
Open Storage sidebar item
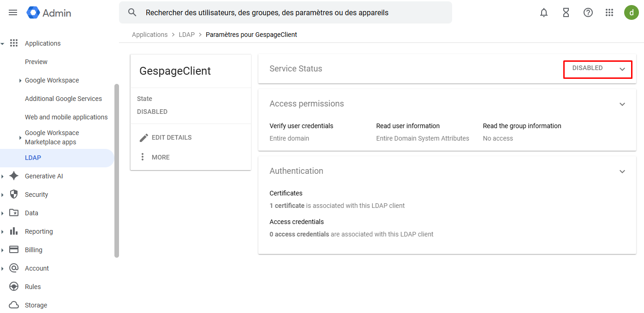click(36, 305)
